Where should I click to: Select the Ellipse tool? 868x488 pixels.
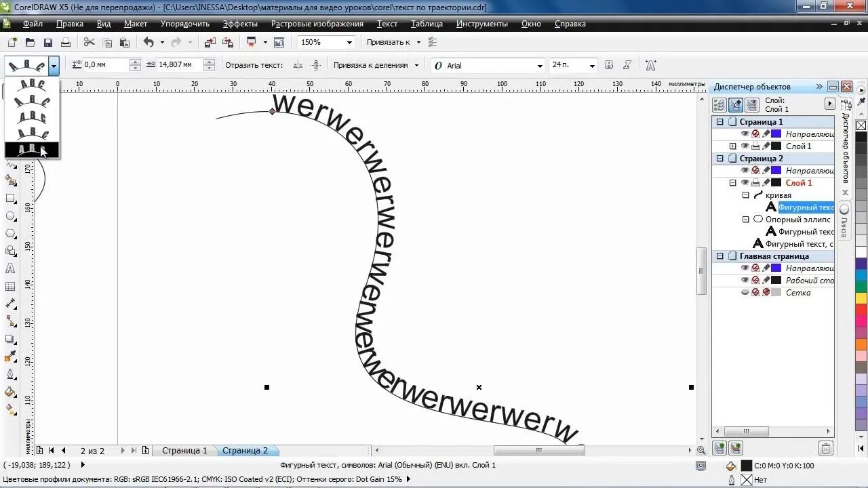[11, 216]
